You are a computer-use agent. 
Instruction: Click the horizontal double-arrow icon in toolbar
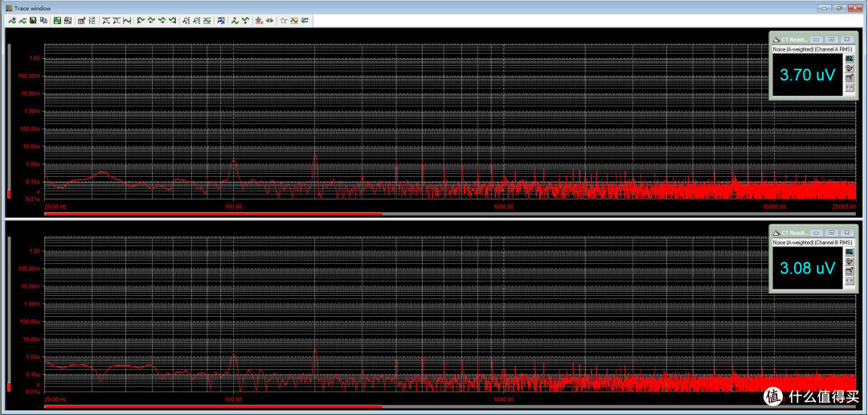click(x=269, y=21)
